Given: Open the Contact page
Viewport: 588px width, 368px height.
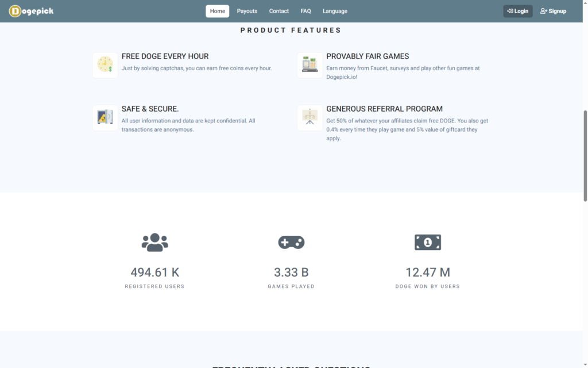Looking at the screenshot, I should [x=279, y=11].
